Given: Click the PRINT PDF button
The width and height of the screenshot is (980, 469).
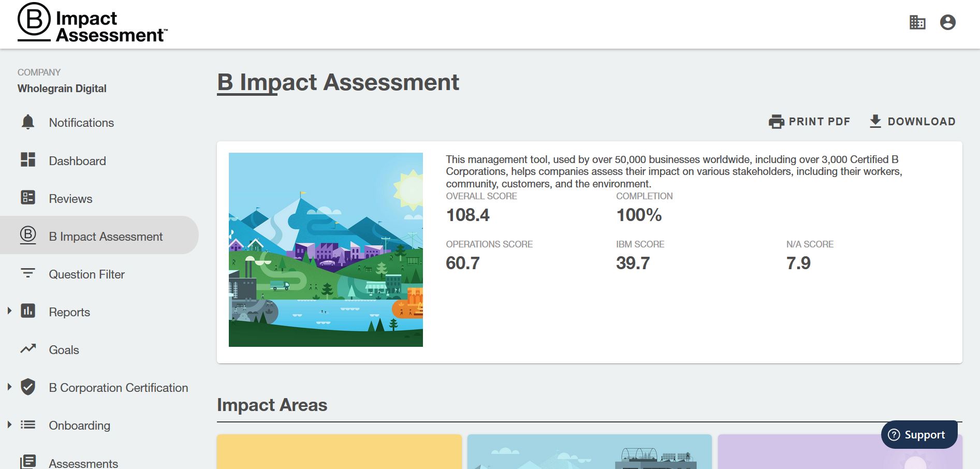Looking at the screenshot, I should [x=809, y=122].
